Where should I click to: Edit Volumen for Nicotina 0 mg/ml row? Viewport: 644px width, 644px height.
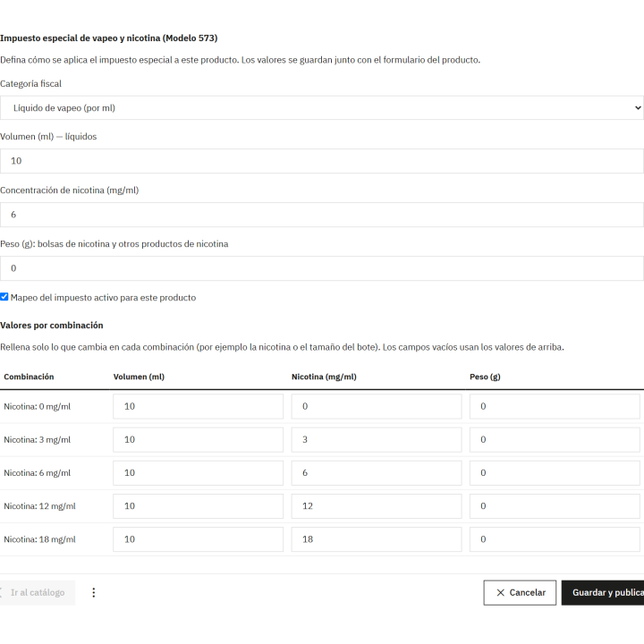[x=198, y=406]
